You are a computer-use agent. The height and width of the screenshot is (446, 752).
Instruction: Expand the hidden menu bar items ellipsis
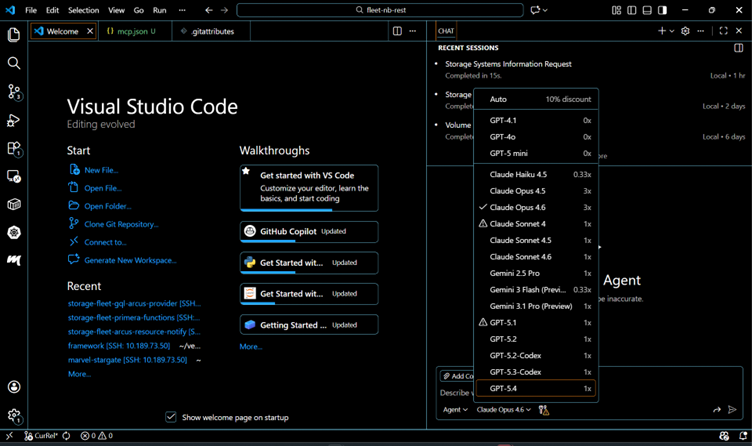click(182, 10)
